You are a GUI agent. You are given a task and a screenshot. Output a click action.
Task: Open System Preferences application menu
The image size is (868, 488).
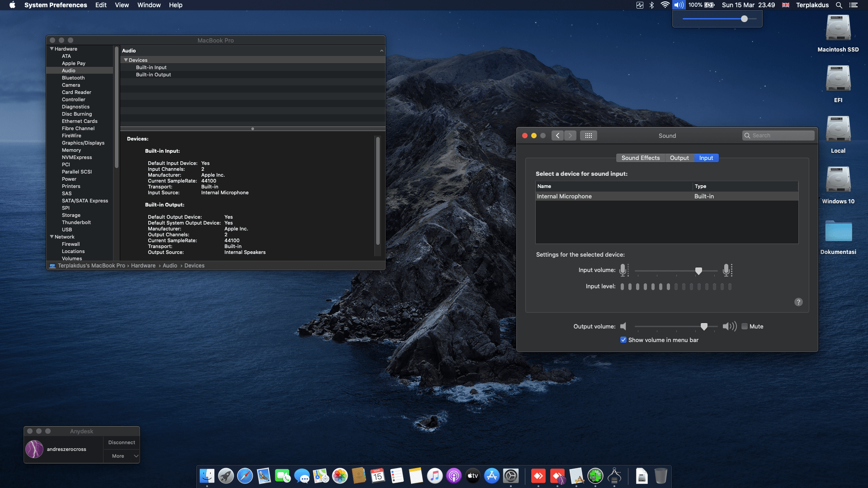(x=56, y=5)
